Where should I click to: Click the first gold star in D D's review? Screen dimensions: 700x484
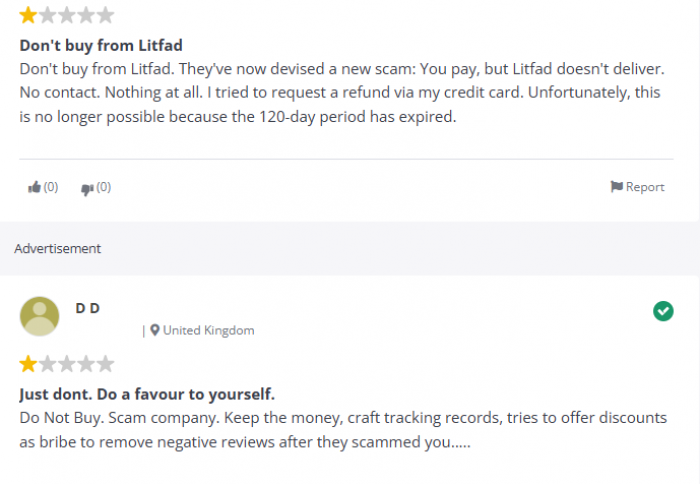tap(28, 364)
